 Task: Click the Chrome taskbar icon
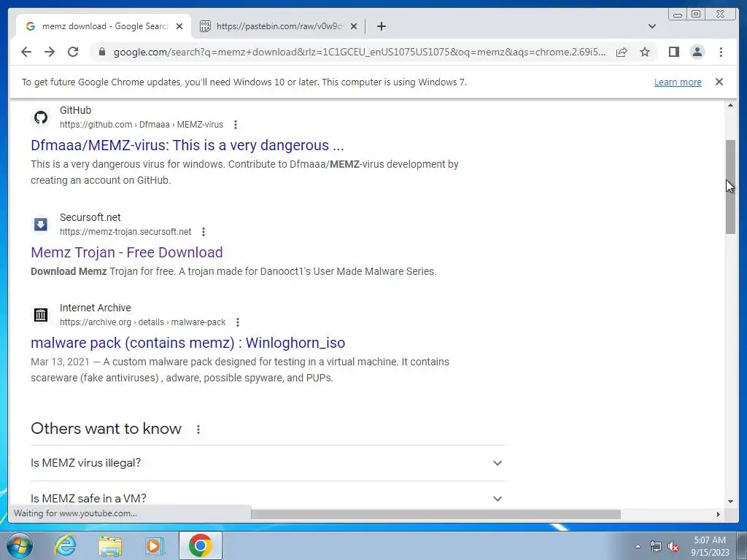pos(201,545)
